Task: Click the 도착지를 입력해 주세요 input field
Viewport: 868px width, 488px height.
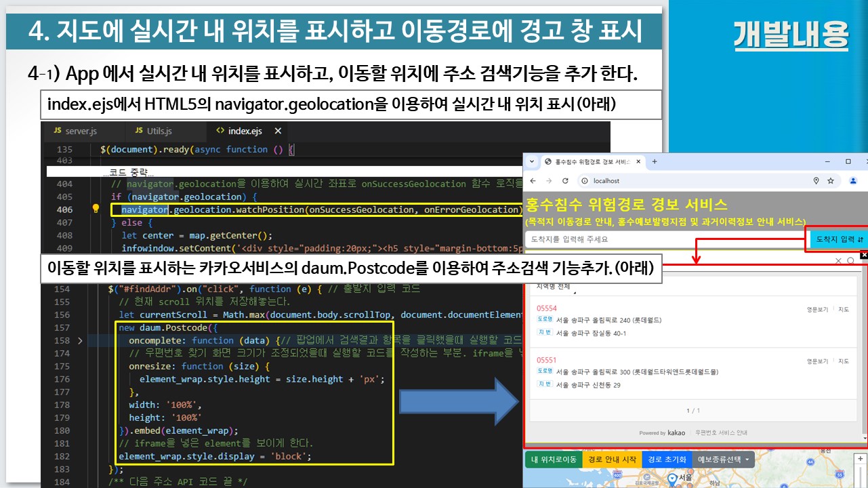Action: click(x=664, y=239)
